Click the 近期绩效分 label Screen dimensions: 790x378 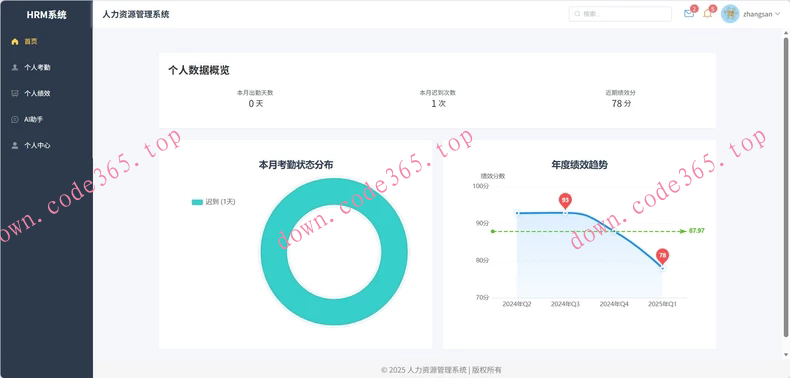[x=620, y=93]
